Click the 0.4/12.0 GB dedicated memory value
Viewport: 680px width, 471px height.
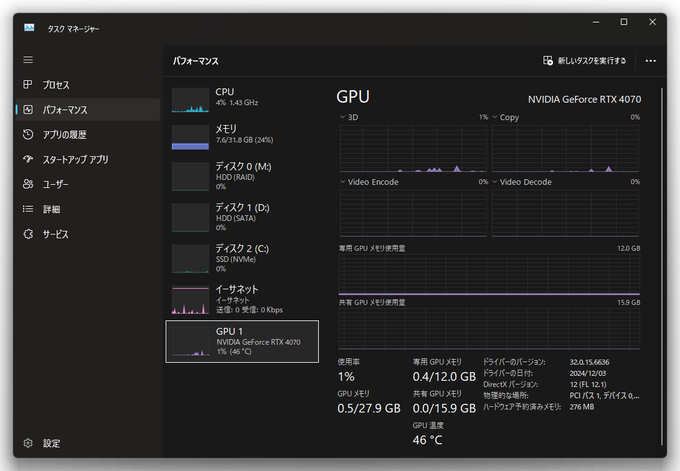click(x=444, y=376)
